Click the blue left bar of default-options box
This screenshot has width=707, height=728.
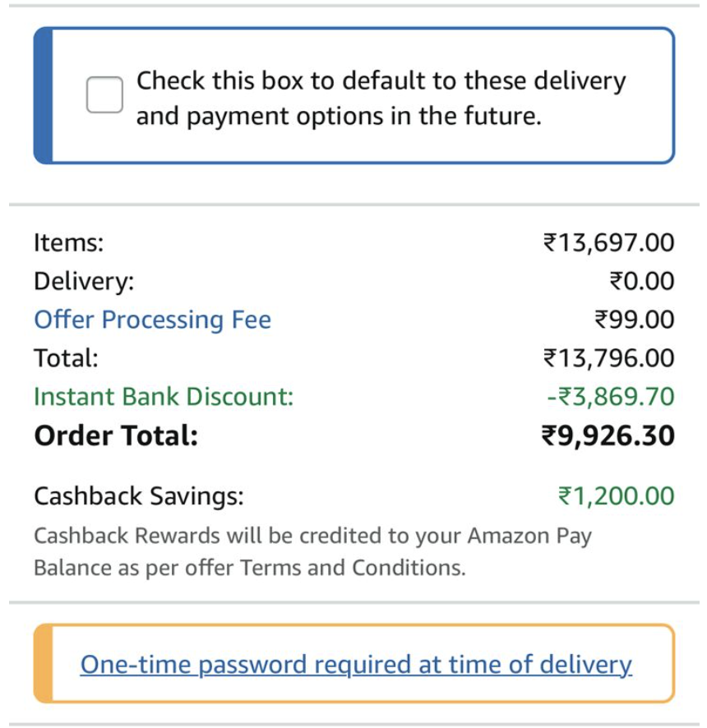(x=43, y=95)
